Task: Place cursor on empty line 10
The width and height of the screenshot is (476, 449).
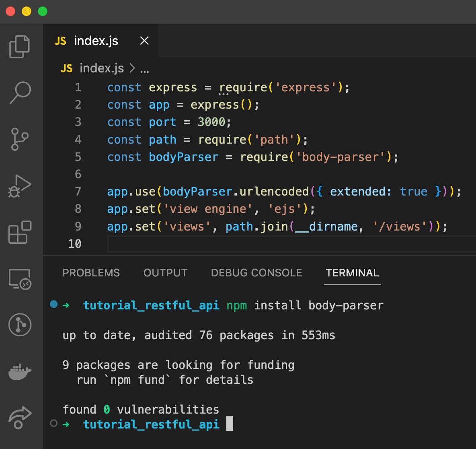Action: (x=291, y=244)
